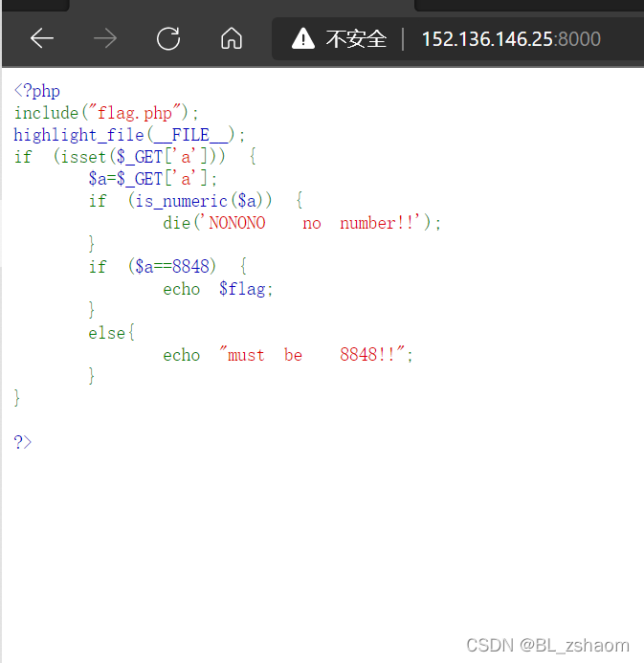This screenshot has height=663, width=644.
Task: Open the browser home page icon
Action: coord(232,38)
